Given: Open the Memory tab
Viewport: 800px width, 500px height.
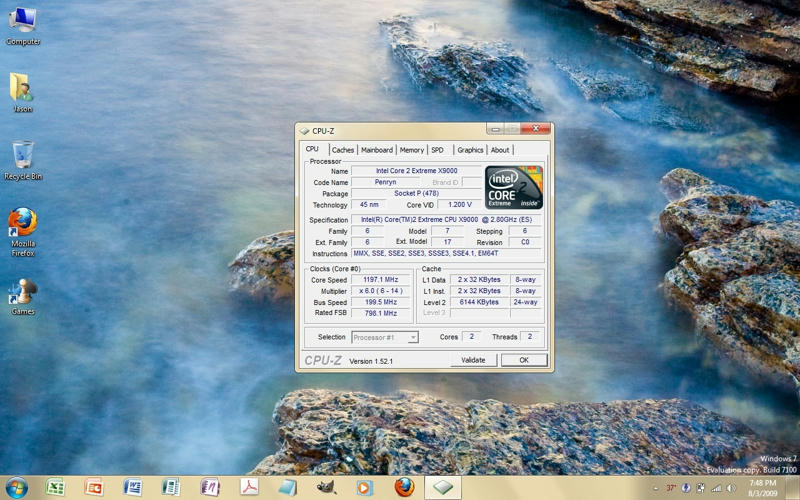Looking at the screenshot, I should 412,150.
